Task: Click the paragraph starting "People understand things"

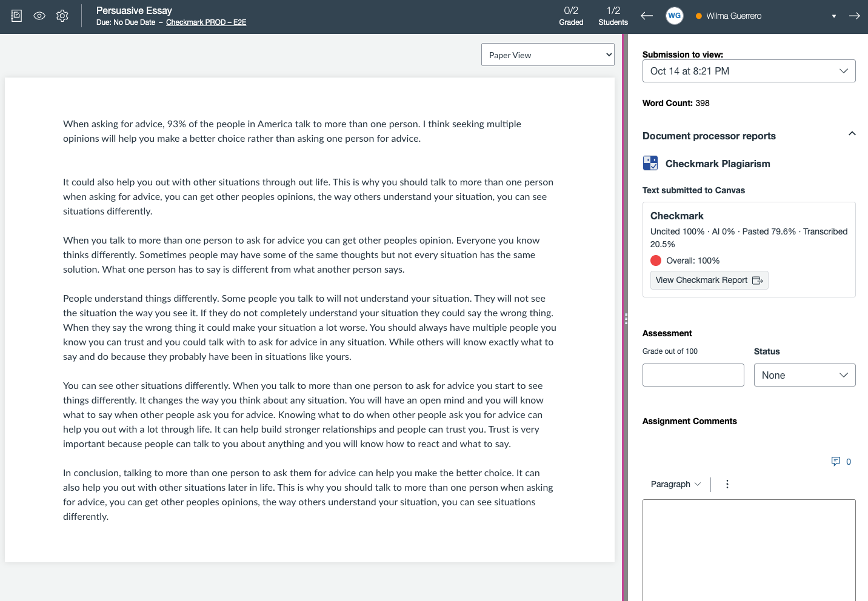Action: tap(310, 328)
